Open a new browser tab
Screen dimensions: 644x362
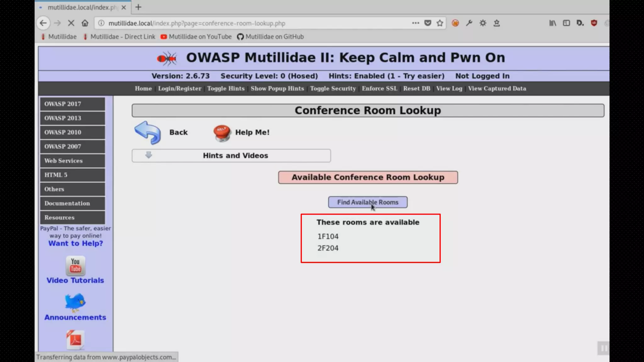point(138,7)
